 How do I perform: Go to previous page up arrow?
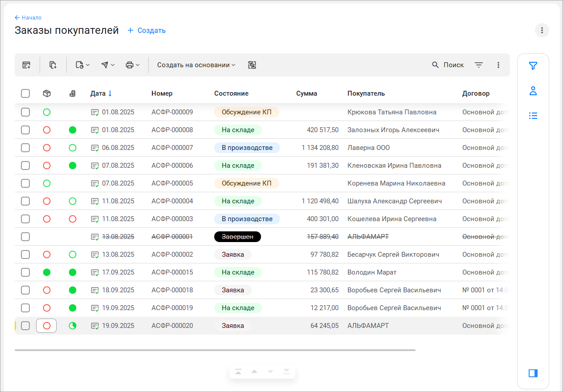(254, 372)
